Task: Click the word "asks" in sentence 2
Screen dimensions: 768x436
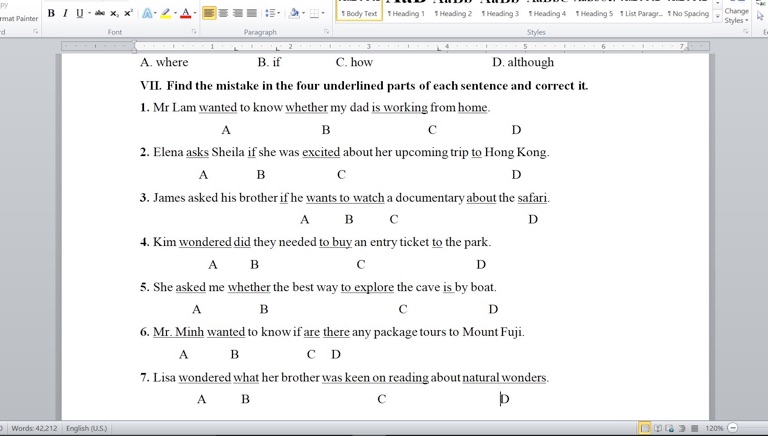Action: tap(197, 152)
